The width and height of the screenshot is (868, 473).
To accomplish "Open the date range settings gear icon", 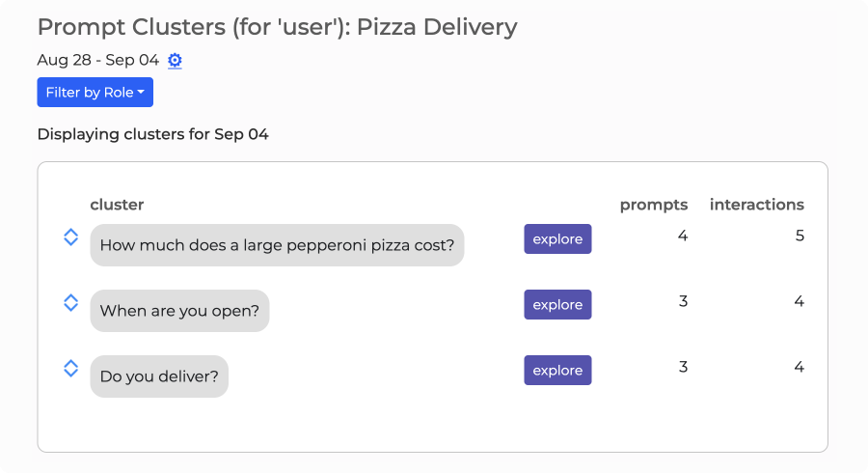I will click(x=175, y=61).
